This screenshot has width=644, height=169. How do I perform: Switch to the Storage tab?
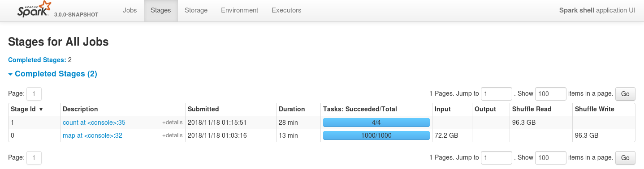(196, 10)
